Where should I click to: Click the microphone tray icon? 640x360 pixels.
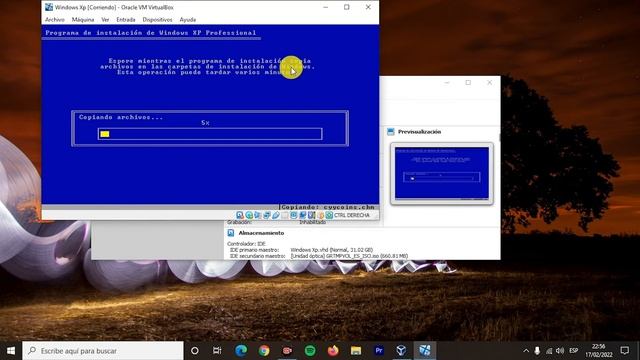537,351
